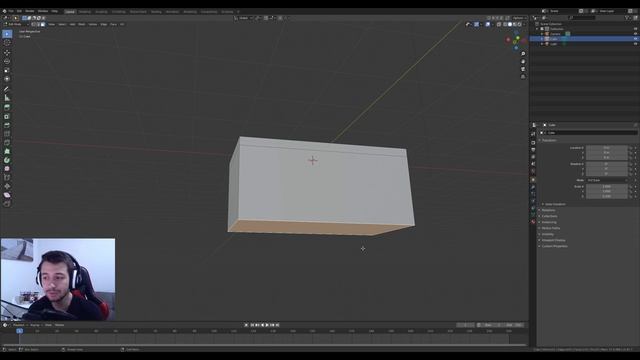
Task: Enable vertex select mode
Action: (33, 24)
